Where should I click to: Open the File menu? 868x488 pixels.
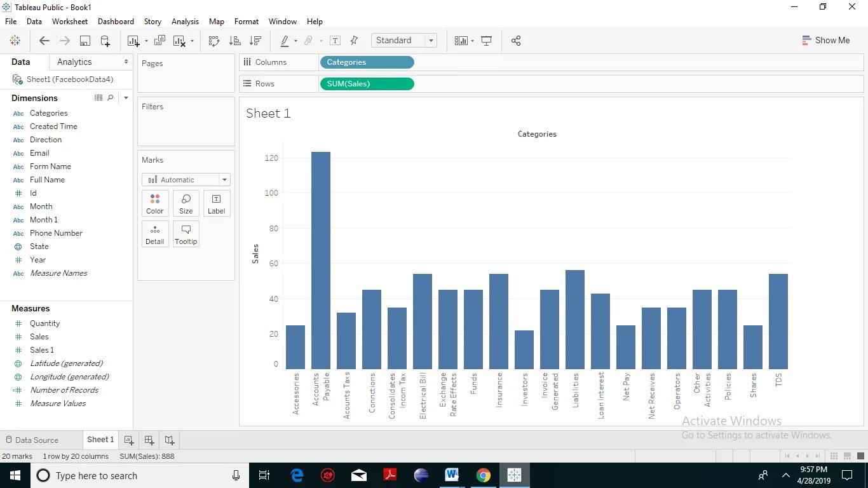[11, 22]
